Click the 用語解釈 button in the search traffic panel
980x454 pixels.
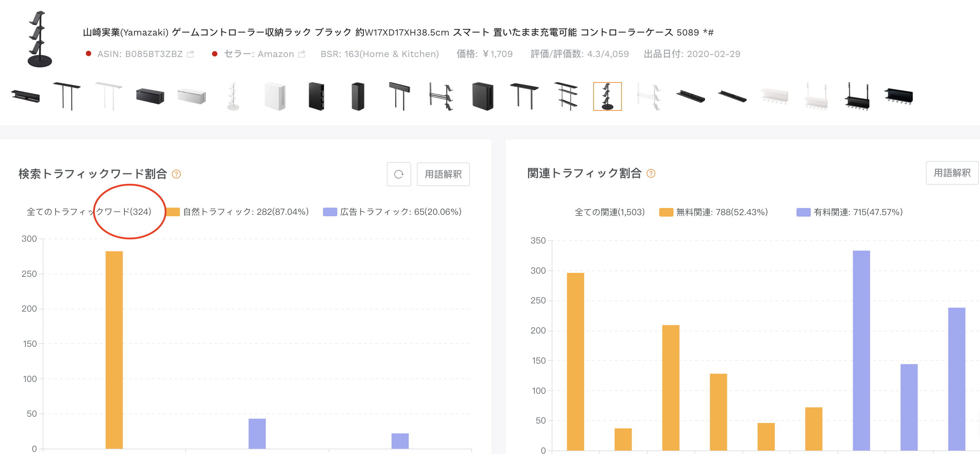pyautogui.click(x=443, y=174)
